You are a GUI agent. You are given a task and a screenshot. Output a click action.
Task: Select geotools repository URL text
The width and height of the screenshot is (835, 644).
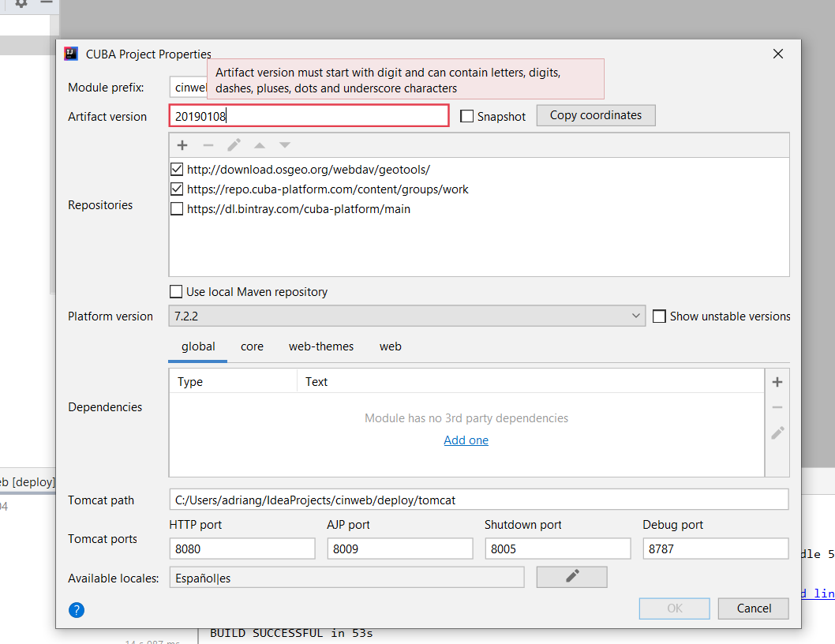[309, 170]
